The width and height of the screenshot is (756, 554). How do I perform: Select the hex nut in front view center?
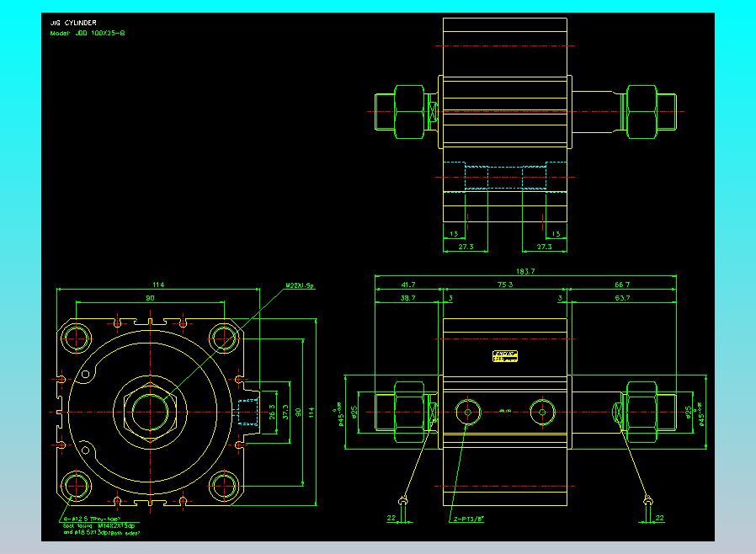coord(150,412)
